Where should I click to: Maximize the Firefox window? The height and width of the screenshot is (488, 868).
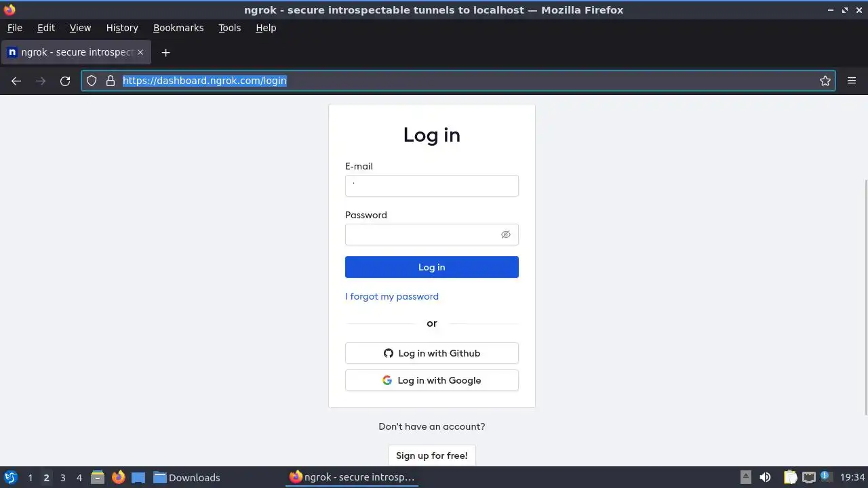click(x=845, y=9)
